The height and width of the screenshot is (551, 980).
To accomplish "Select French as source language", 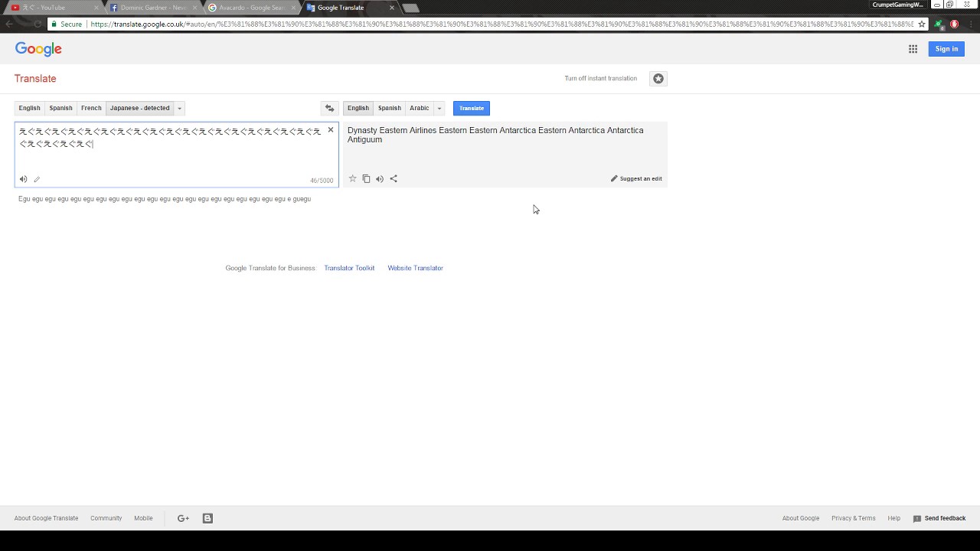I will (91, 108).
